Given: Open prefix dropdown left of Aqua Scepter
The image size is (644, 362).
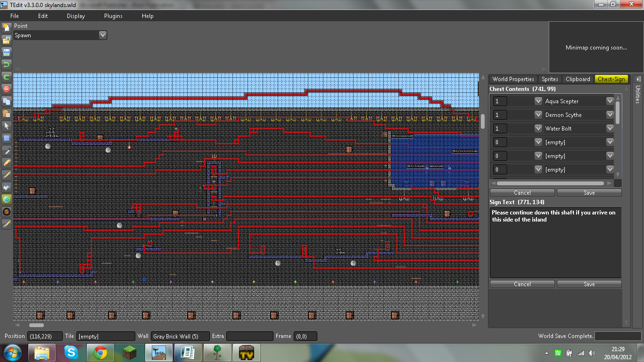Looking at the screenshot, I should [x=538, y=101].
